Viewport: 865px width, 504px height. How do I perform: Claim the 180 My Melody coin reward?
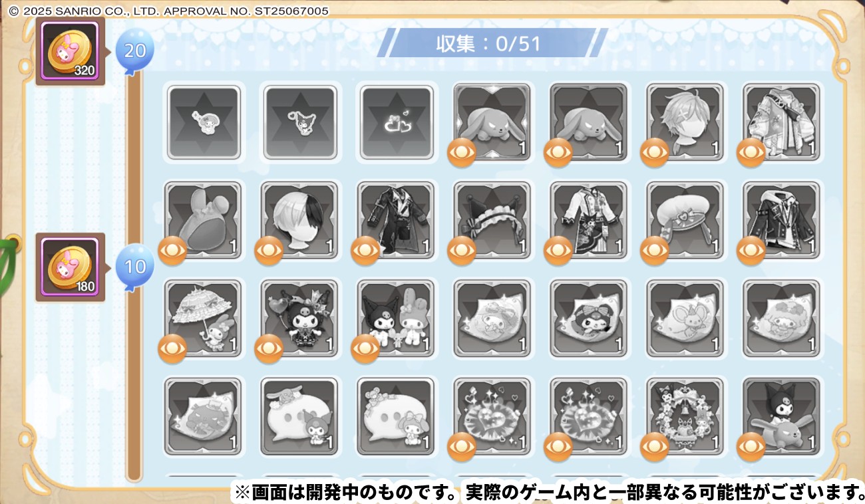point(71,267)
